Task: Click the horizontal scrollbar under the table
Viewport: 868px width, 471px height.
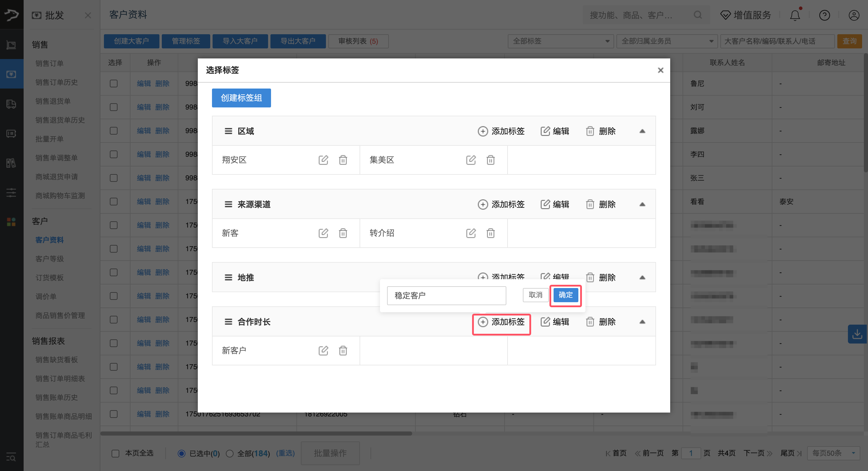Action: pos(256,434)
